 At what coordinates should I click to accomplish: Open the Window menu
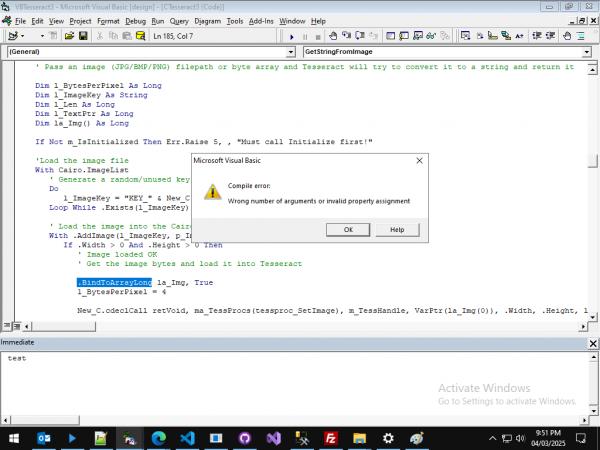tap(292, 21)
